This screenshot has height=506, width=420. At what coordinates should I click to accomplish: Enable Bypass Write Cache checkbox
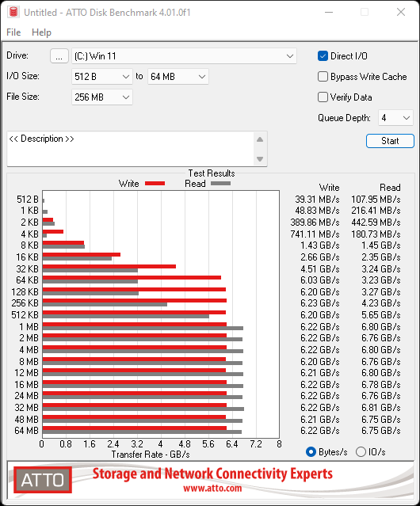pyautogui.click(x=323, y=77)
